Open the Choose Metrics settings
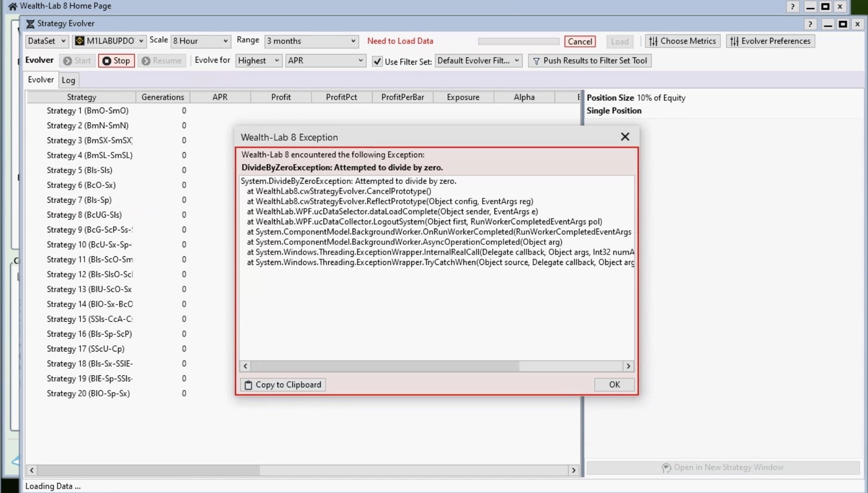This screenshot has height=493, width=868. [682, 41]
